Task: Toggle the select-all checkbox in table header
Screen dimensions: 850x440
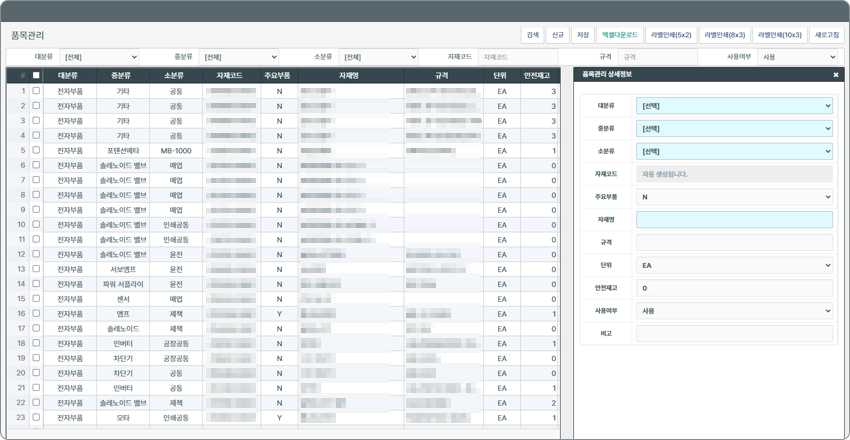Action: (36, 75)
